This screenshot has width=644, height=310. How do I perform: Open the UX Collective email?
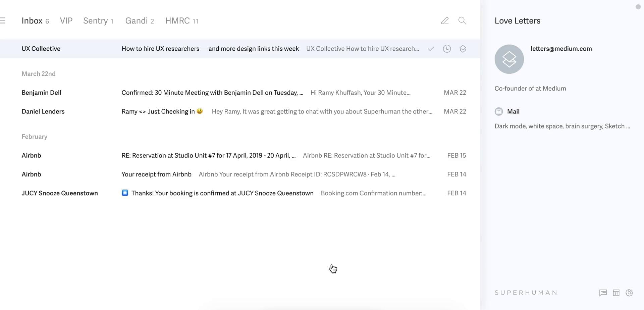[240, 49]
